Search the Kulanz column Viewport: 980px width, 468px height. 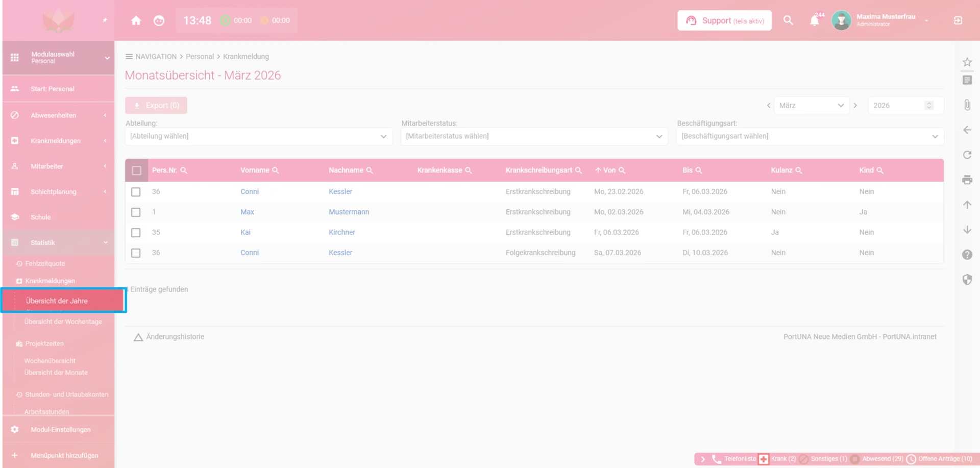[x=799, y=170]
